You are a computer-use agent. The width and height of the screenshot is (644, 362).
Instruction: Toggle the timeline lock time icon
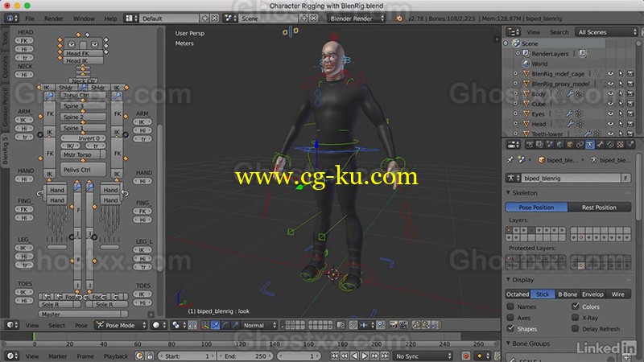150,356
